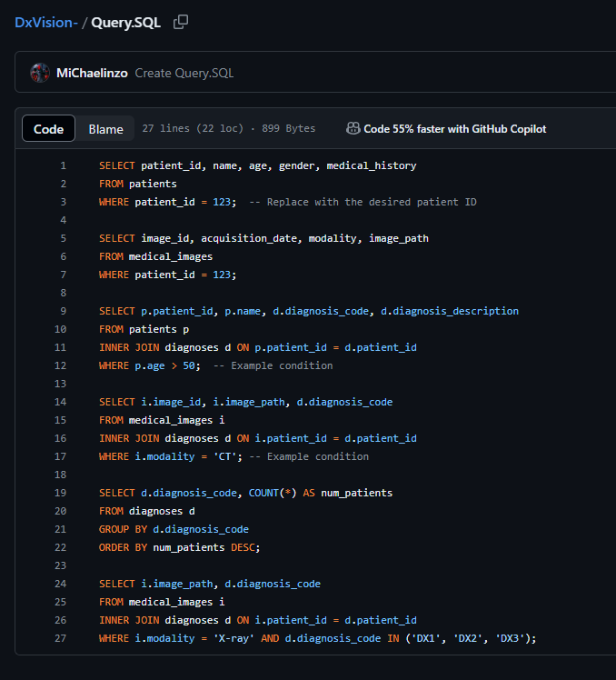This screenshot has height=680, width=616.
Task: Switch to the Code view tab
Action: (48, 129)
